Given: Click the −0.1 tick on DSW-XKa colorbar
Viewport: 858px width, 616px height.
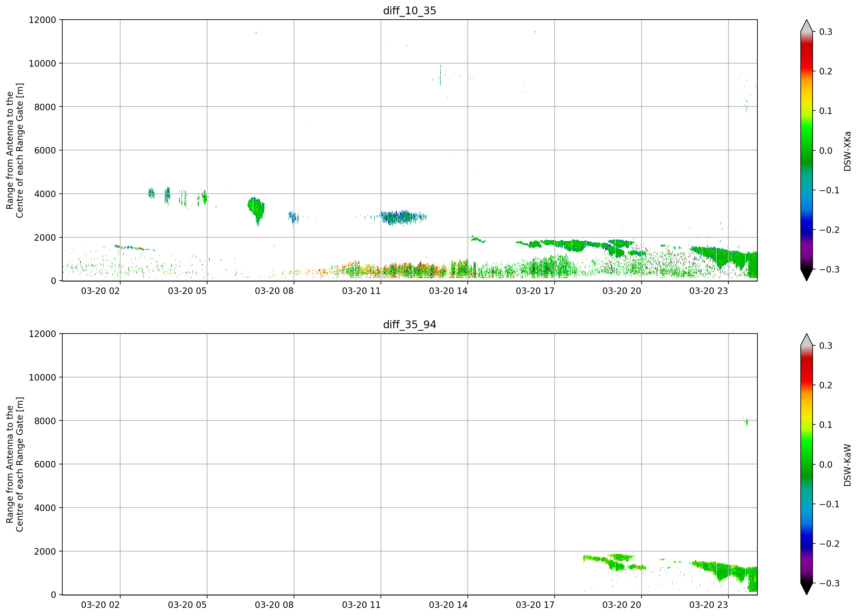Looking at the screenshot, I should tap(829, 190).
